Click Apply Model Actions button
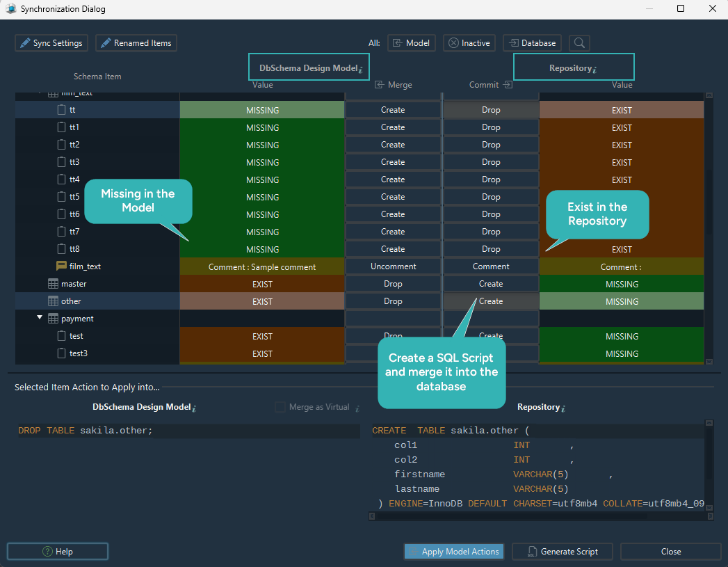The height and width of the screenshot is (567, 728). pyautogui.click(x=454, y=551)
